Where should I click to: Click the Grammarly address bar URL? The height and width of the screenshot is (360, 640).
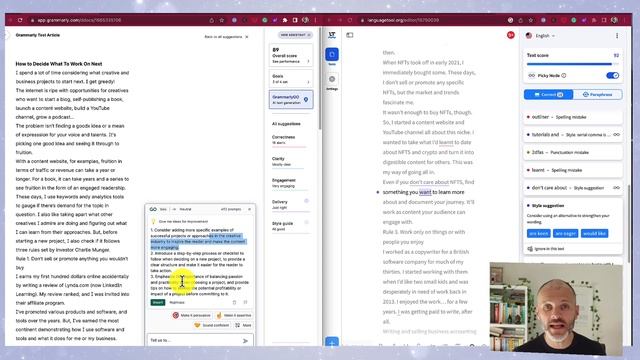click(x=79, y=20)
